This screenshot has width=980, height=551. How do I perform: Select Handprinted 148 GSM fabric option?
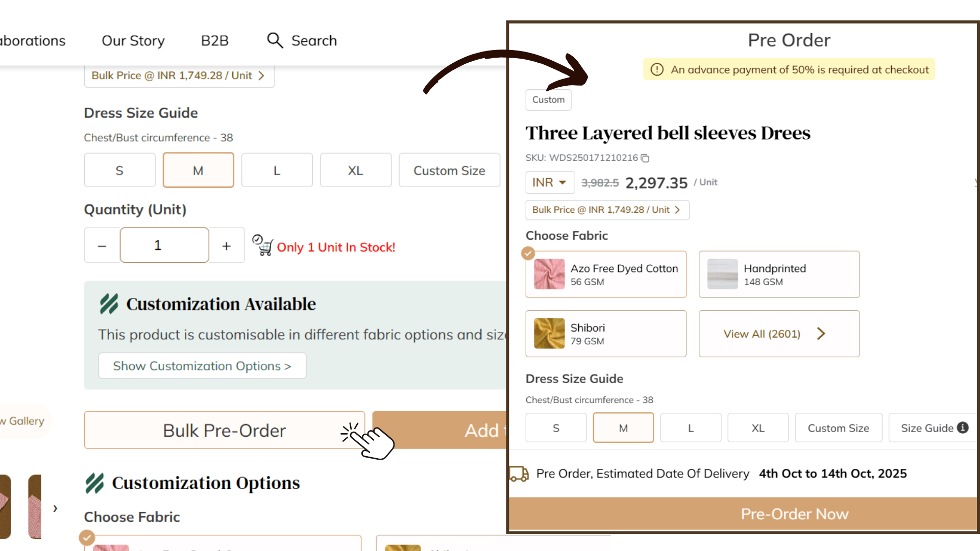pyautogui.click(x=778, y=274)
